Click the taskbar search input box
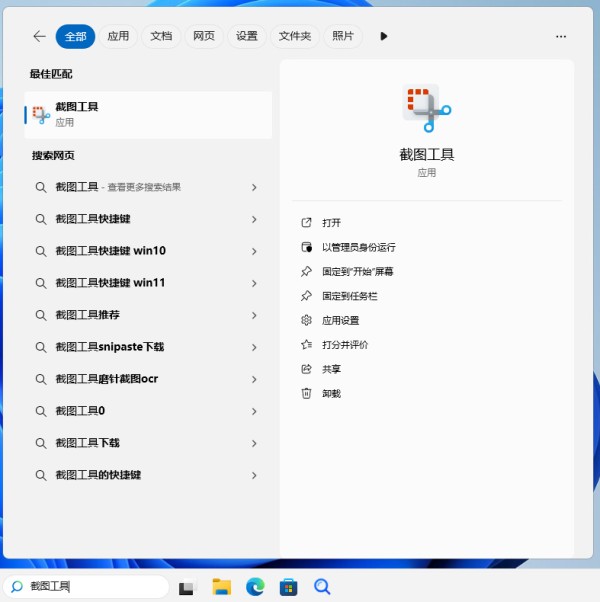The height and width of the screenshot is (602, 600). click(90, 587)
